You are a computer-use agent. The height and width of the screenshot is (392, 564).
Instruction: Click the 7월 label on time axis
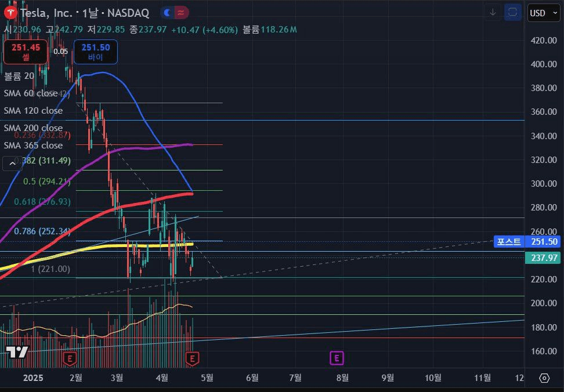295,378
